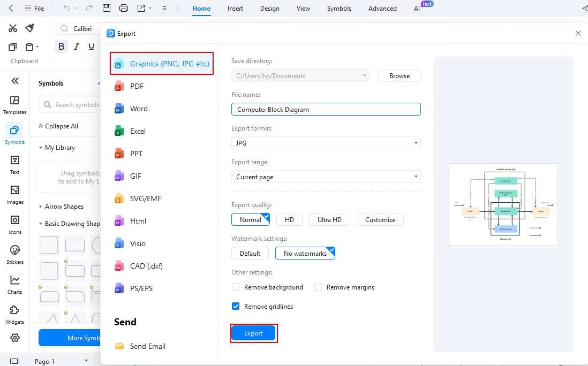This screenshot has height=366, width=588.
Task: Click the Undo icon
Action: [x=66, y=8]
